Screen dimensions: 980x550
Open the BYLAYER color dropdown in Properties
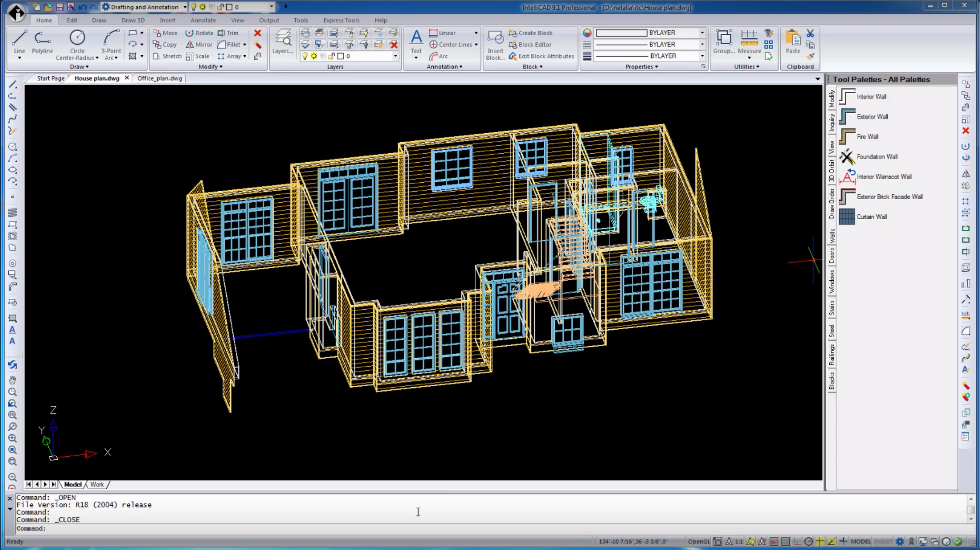click(x=702, y=33)
